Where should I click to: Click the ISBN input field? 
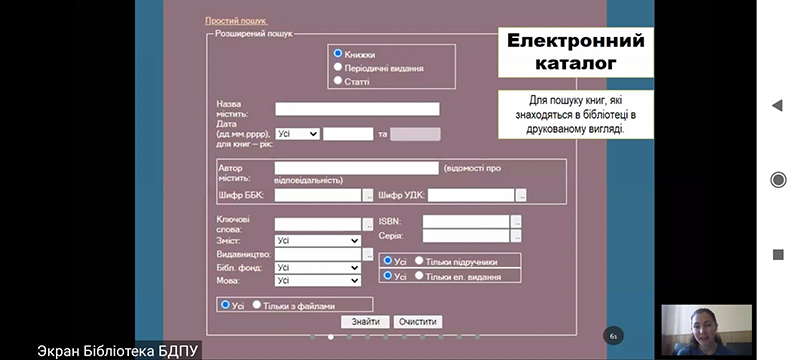466,221
